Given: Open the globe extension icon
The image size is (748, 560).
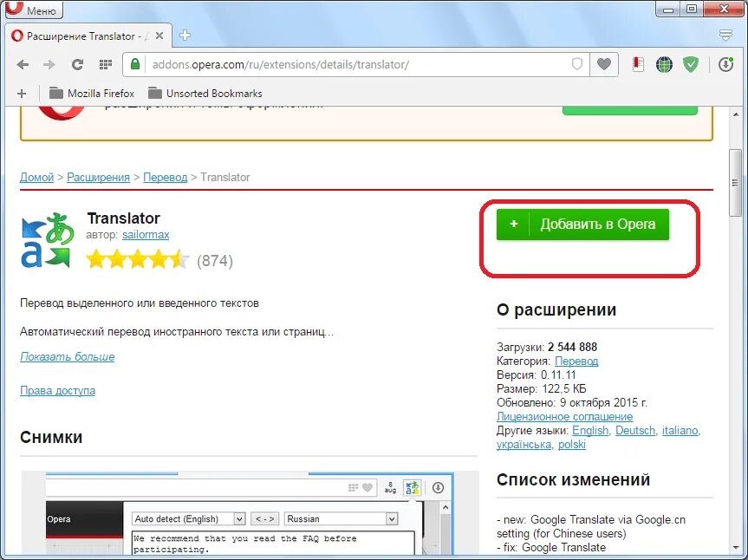Looking at the screenshot, I should [664, 64].
